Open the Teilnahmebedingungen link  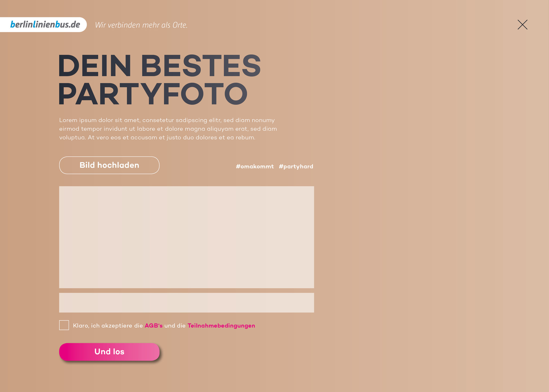[221, 326]
